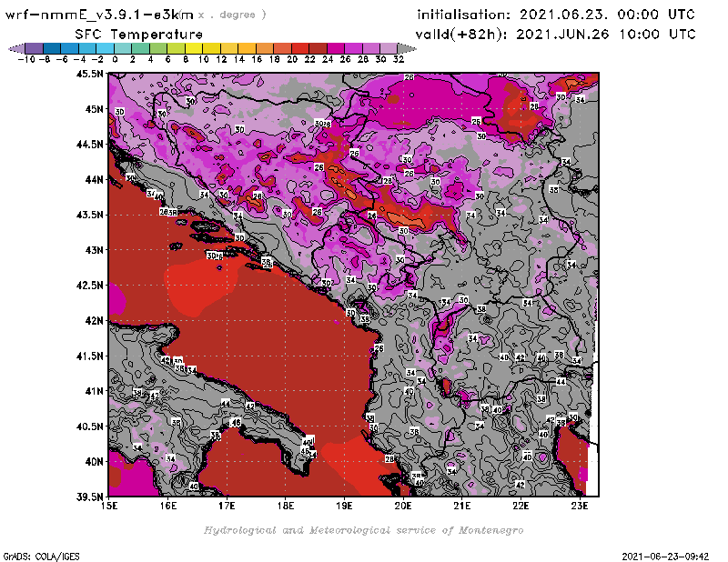Click the 'valid(+82h): 2021.JUN.26 10:00 UTC' line
728x562 pixels.
[555, 34]
